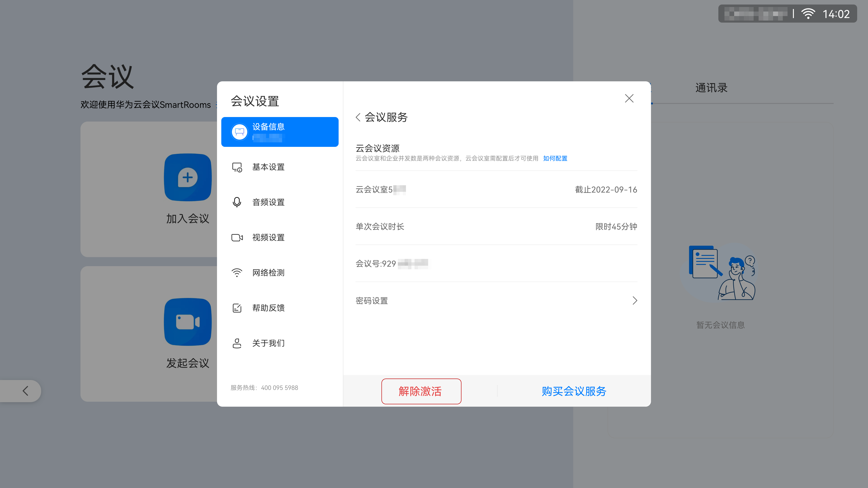Close the meeting settings dialog
This screenshot has width=868, height=488.
click(629, 98)
